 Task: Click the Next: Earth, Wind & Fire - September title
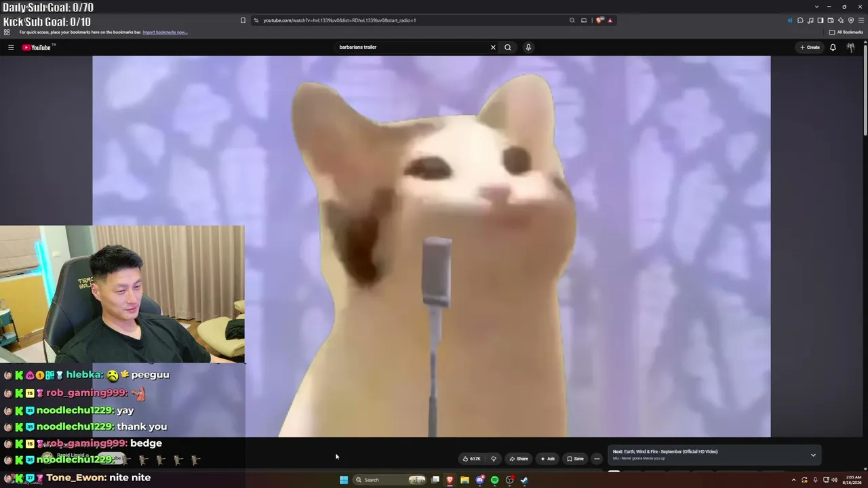pos(665,451)
